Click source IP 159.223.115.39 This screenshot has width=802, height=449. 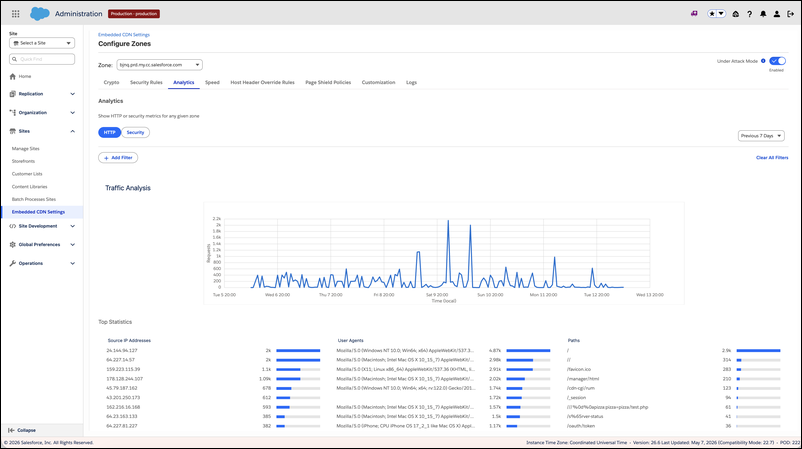point(123,369)
